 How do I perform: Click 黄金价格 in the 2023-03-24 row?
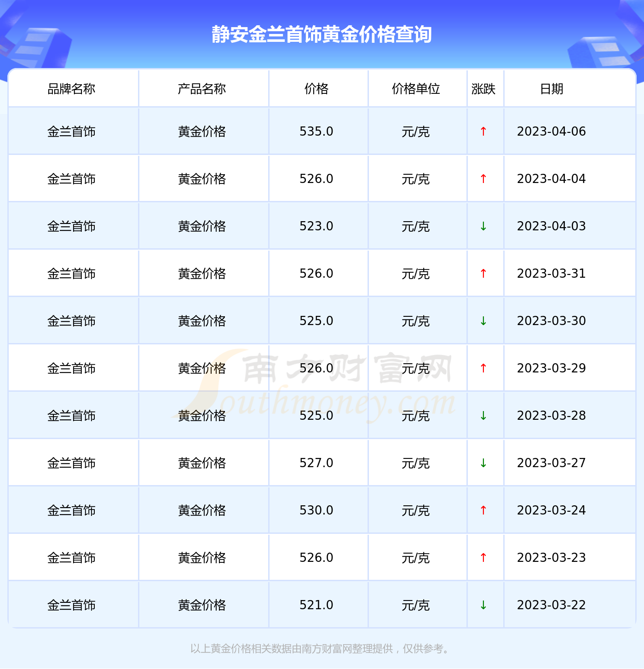coord(202,510)
